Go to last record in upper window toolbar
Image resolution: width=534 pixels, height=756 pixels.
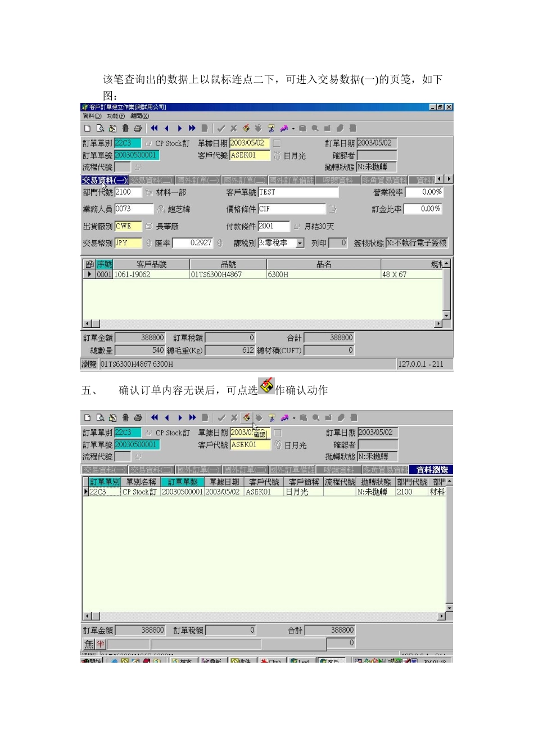[192, 128]
